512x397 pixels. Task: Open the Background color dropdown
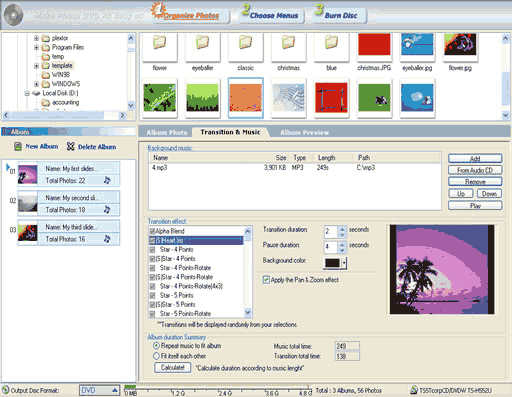344,263
